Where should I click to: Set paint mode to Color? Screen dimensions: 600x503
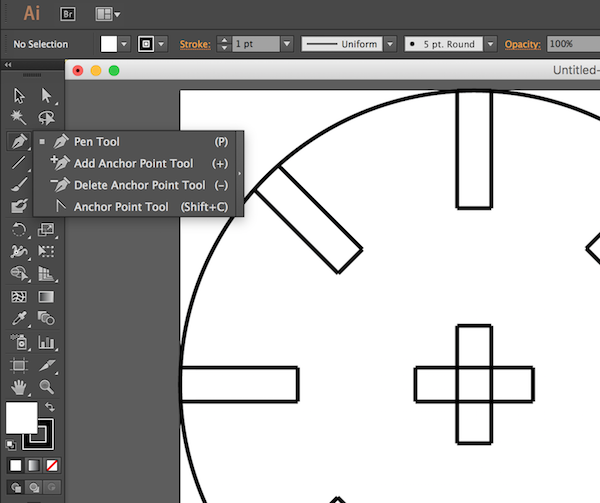tap(16, 466)
